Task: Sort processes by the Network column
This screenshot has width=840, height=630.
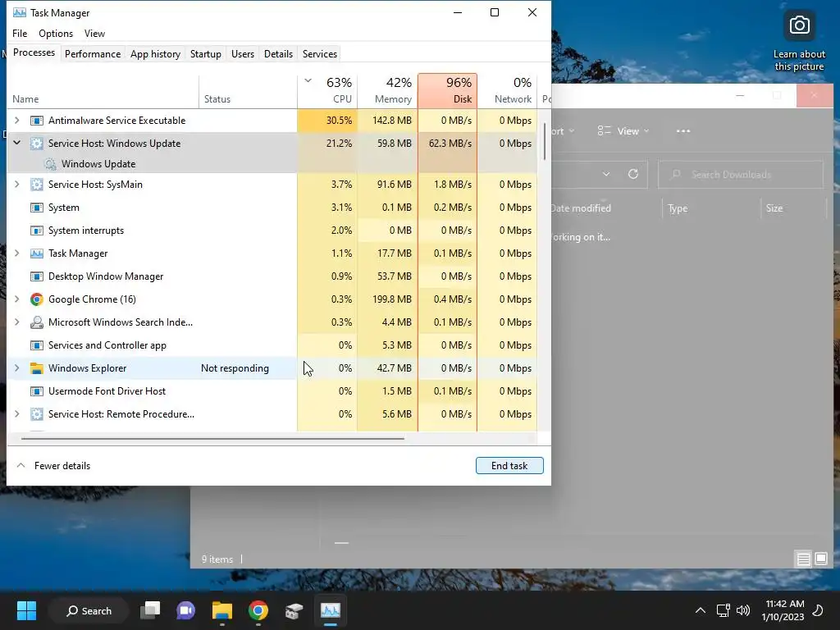Action: click(507, 90)
